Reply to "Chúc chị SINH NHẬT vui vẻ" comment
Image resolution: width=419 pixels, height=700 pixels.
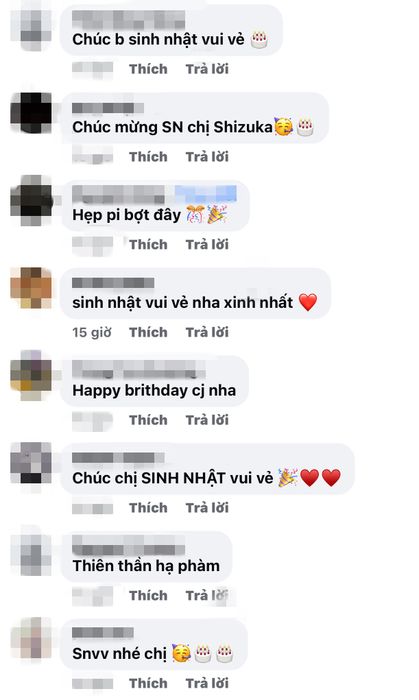[x=207, y=508]
